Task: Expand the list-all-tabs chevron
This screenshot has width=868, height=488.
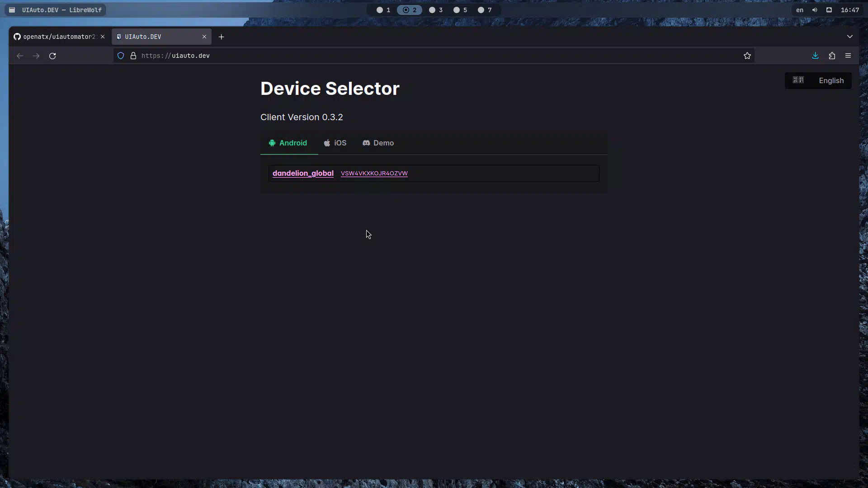Action: point(850,37)
